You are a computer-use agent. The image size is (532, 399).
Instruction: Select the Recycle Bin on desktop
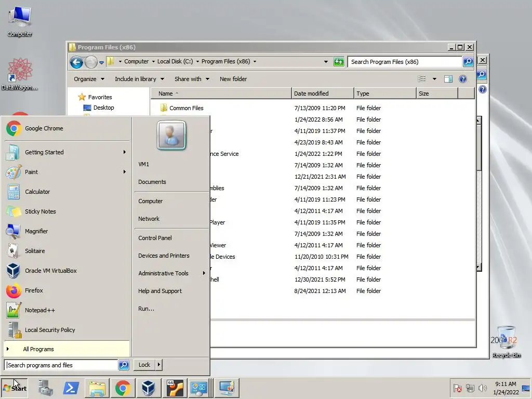tap(506, 342)
